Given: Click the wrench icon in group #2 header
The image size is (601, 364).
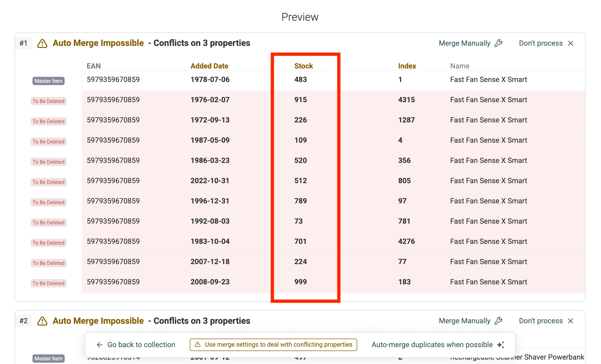Looking at the screenshot, I should click(498, 321).
